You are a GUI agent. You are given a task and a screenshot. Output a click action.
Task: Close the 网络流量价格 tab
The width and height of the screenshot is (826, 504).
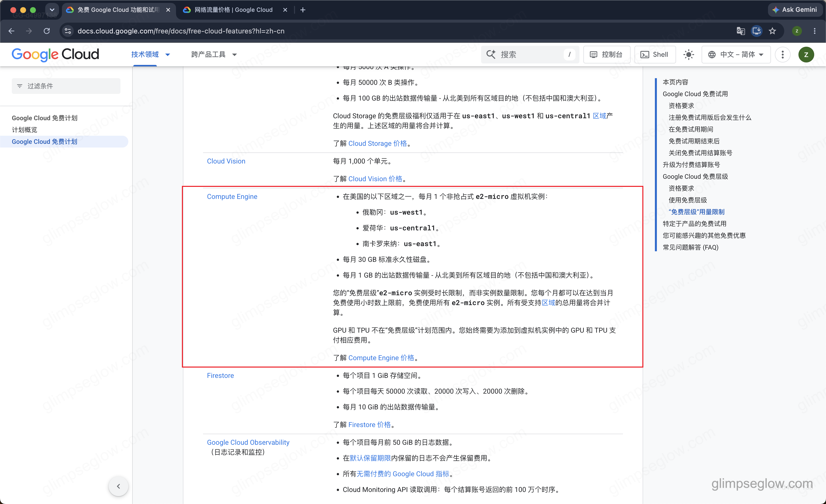(285, 10)
